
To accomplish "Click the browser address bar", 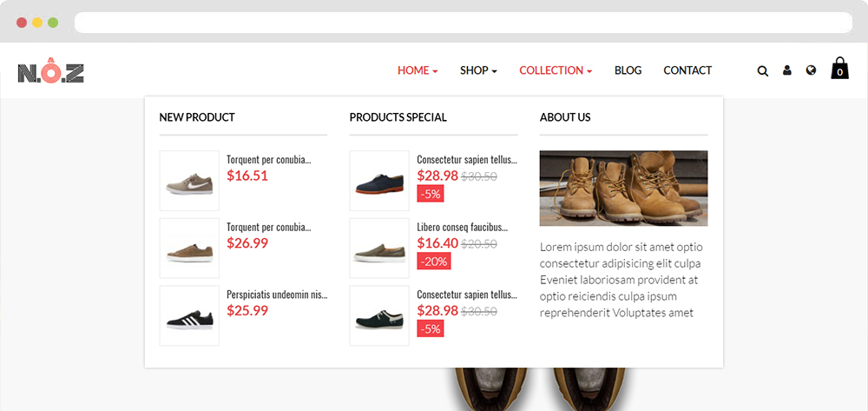I will coord(464,23).
